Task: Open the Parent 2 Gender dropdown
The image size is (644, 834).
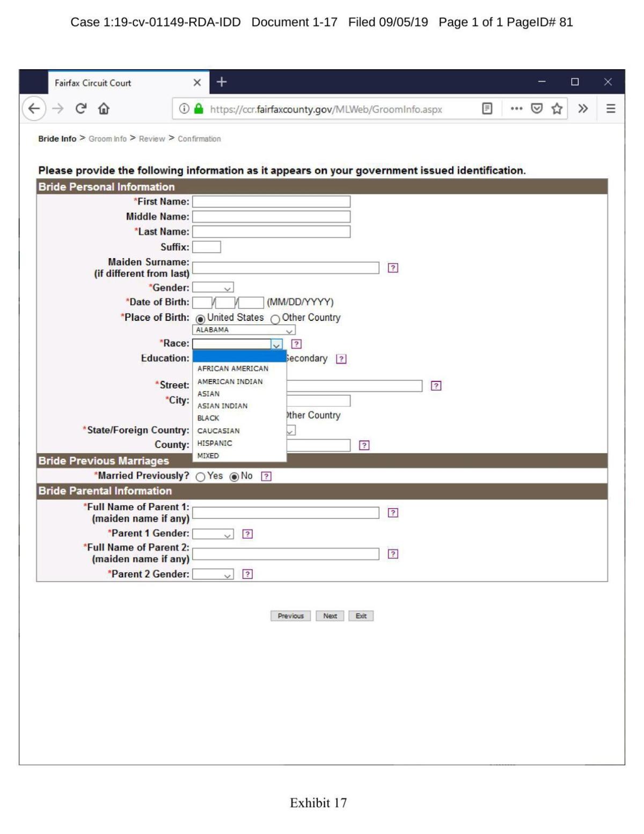Action: (x=213, y=574)
